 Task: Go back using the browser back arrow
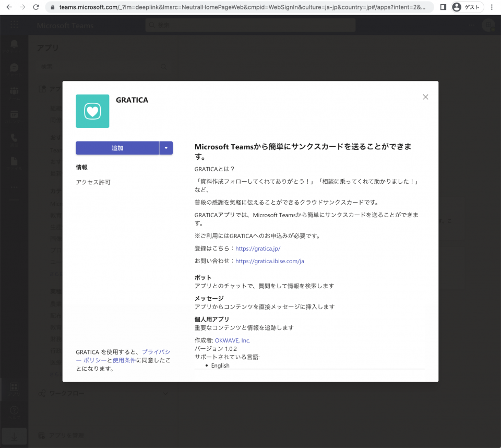[9, 7]
